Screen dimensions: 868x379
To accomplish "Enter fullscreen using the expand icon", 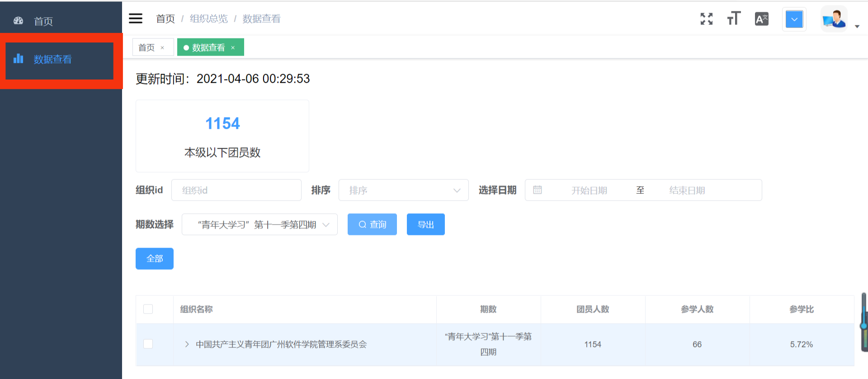I will coord(706,19).
